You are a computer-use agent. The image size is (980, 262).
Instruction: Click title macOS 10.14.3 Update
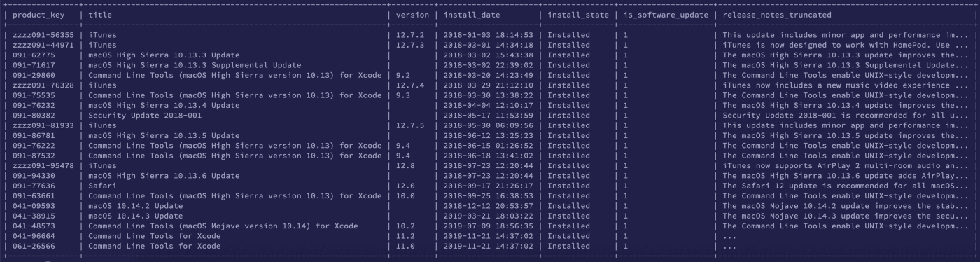136,216
